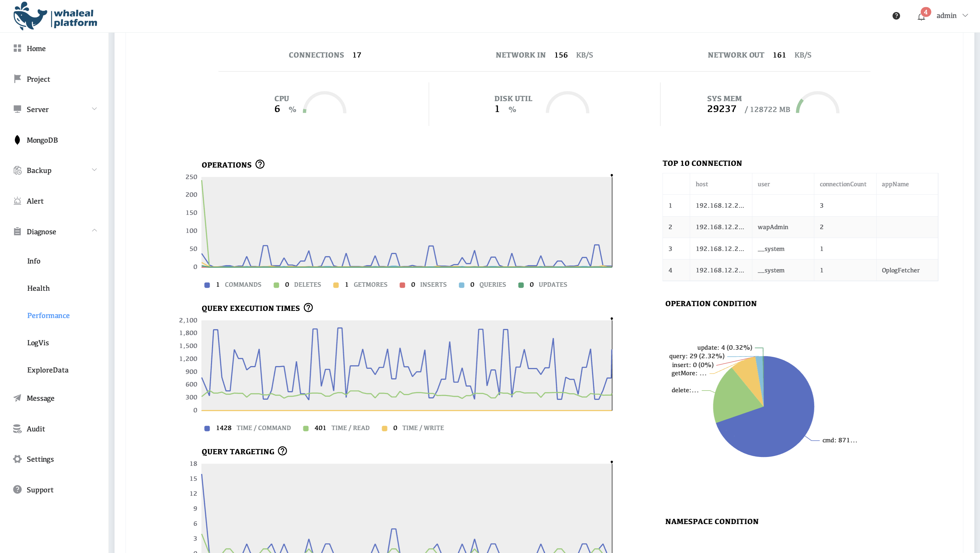
Task: Collapse the Diagnose menu chevron
Action: [x=94, y=231]
